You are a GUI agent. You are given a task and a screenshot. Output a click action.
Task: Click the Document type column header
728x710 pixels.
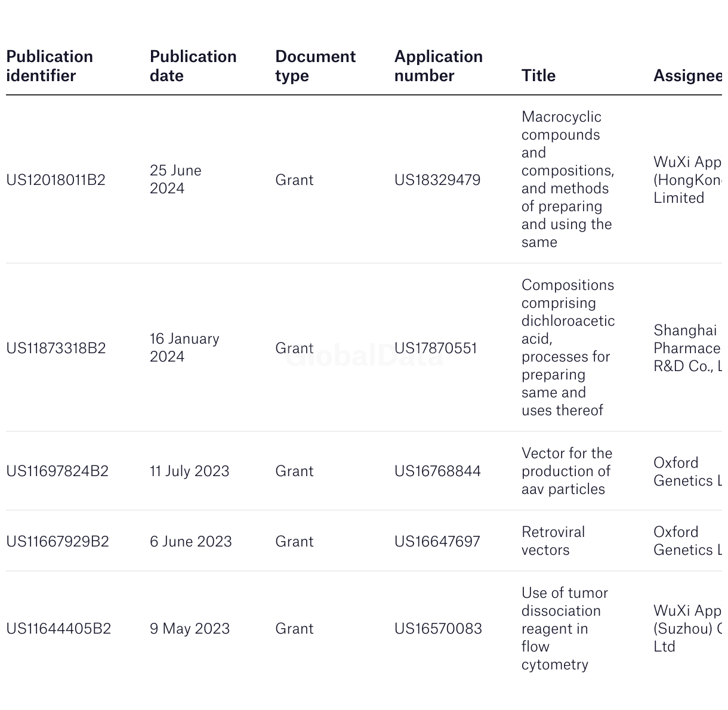coord(315,66)
